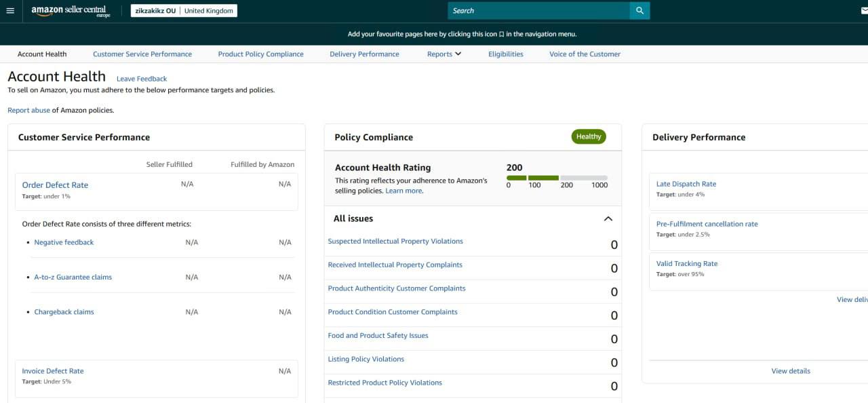Click the Customer Service Performance card heading

click(84, 137)
